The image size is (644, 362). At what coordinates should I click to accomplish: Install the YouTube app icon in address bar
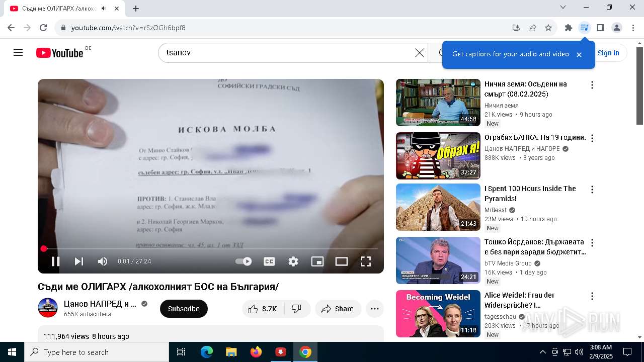click(516, 28)
